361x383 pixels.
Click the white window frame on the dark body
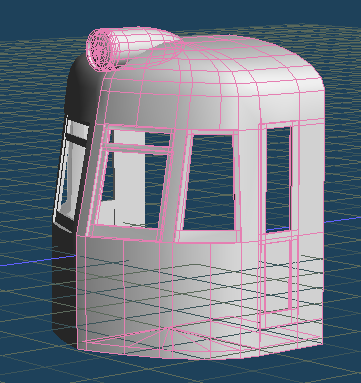(70, 173)
